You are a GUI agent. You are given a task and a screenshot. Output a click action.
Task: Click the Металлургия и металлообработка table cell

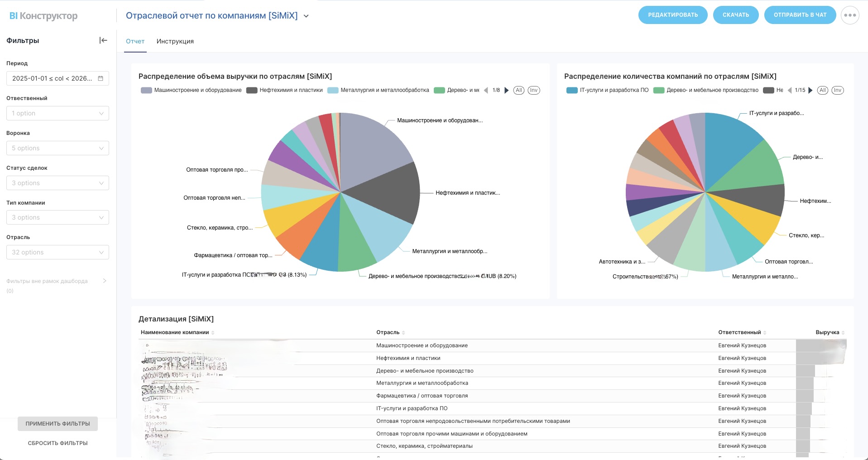point(422,383)
